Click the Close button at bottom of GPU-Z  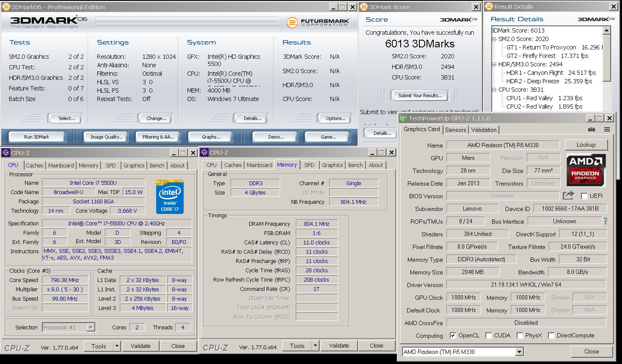point(592,351)
